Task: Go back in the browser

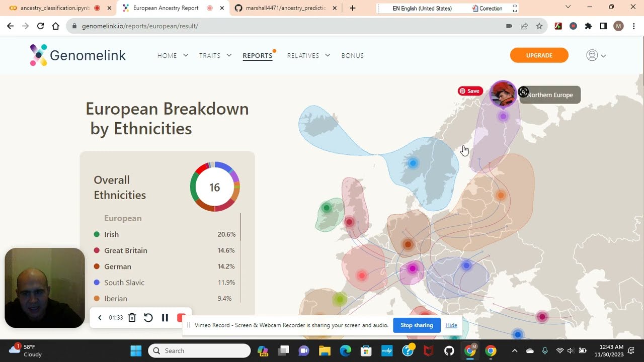Action: [x=10, y=26]
